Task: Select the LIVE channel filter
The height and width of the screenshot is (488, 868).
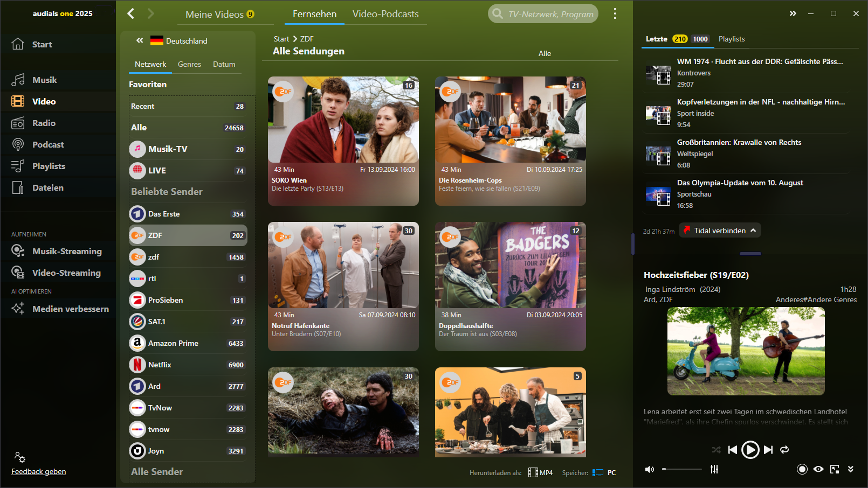Action: tap(188, 171)
